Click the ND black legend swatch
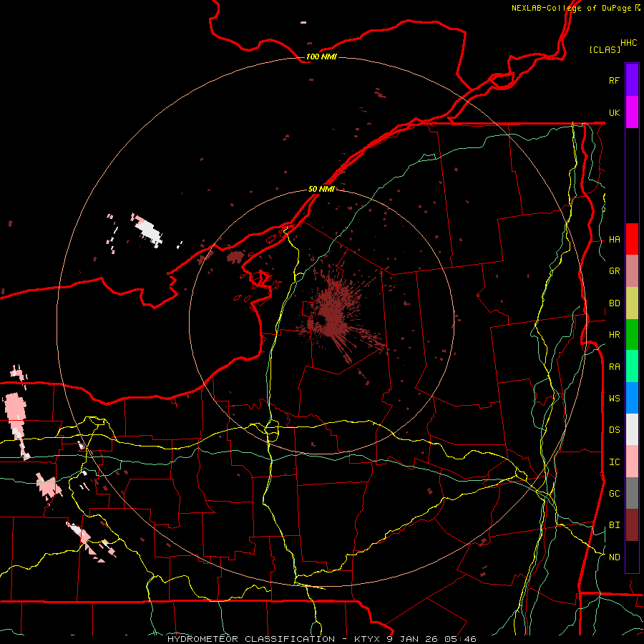 pos(632,557)
